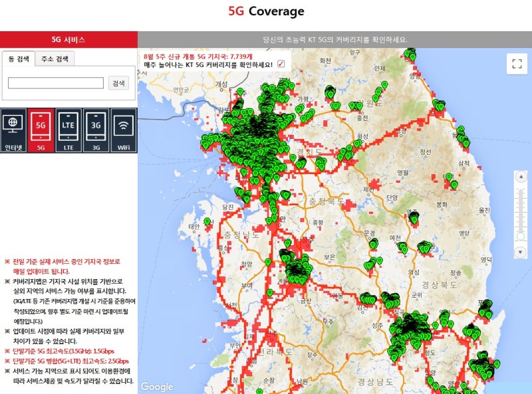Select the WiFi coverage icon
The height and width of the screenshot is (394, 532).
124,130
